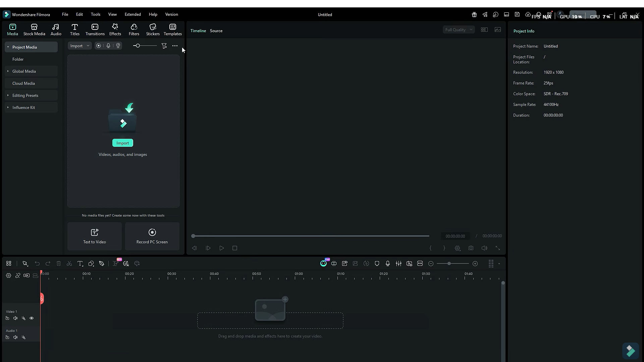
Task: Click the timeline zoom out minus button
Action: (x=431, y=264)
